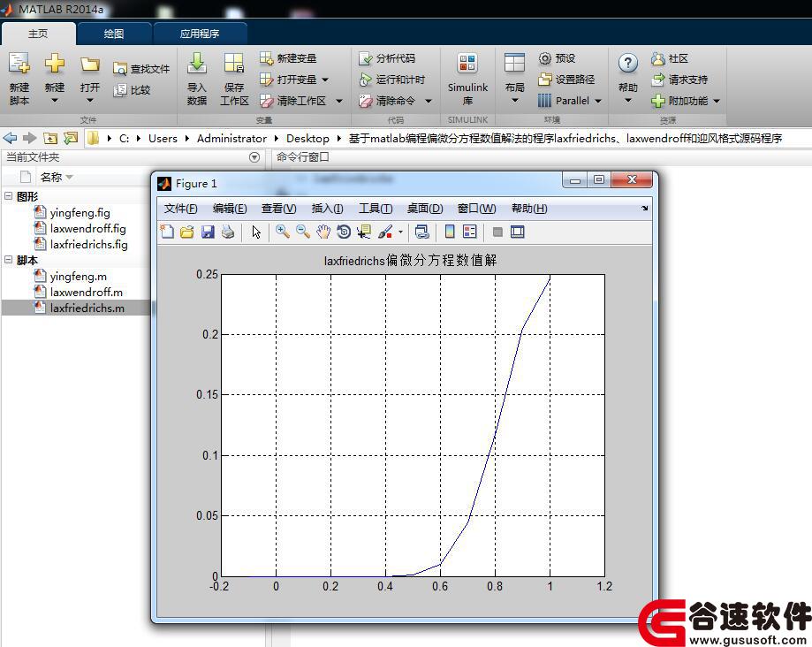Expand the Parallel dropdown arrow
Viewport: 812px width, 647px height.
coord(598,101)
